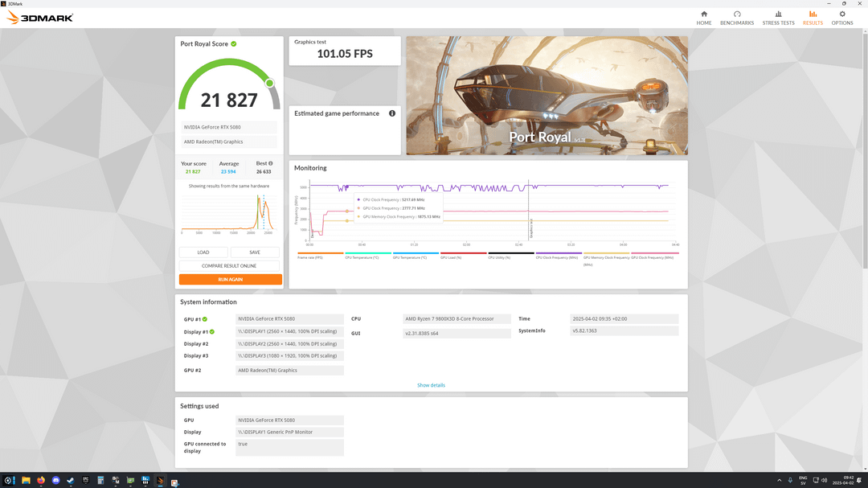The image size is (868, 488).
Task: Click the info icon for Estimated game performance
Action: click(x=392, y=113)
